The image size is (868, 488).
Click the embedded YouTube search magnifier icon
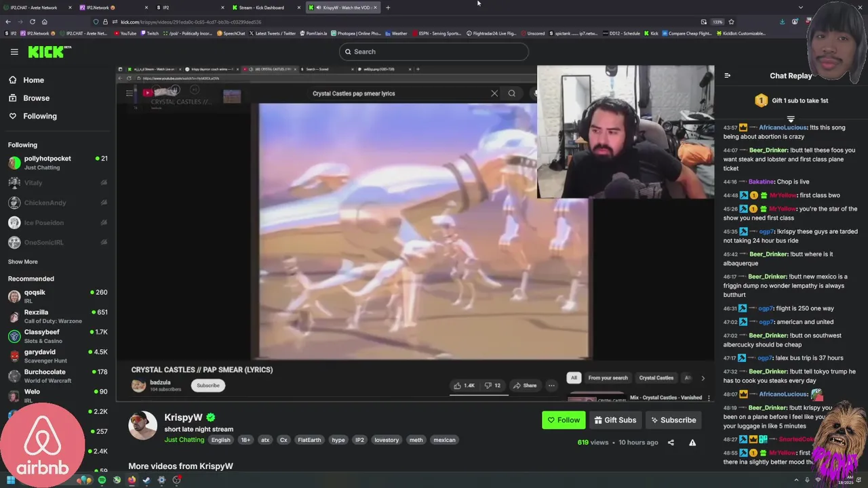coord(512,94)
